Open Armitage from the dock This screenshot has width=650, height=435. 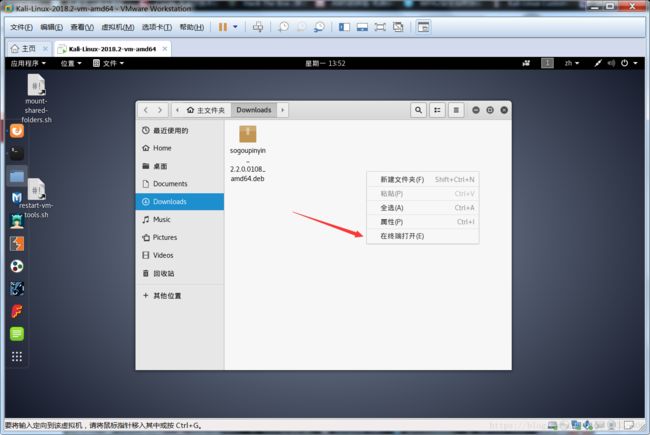(x=17, y=221)
